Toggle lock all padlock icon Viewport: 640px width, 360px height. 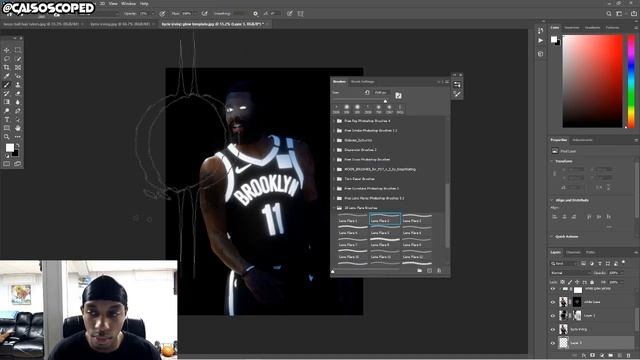click(x=592, y=282)
